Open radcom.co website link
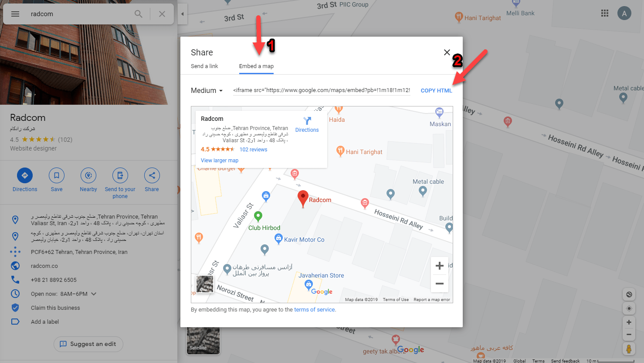 pyautogui.click(x=44, y=266)
